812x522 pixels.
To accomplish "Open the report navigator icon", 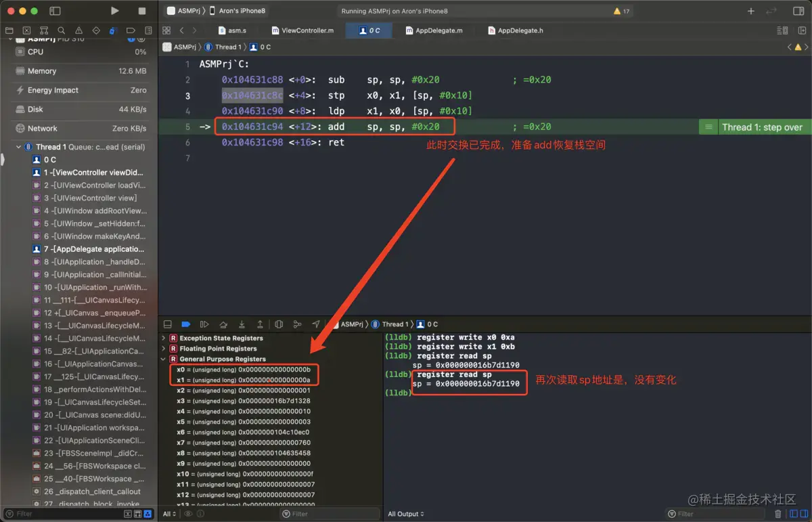I will 148,30.
